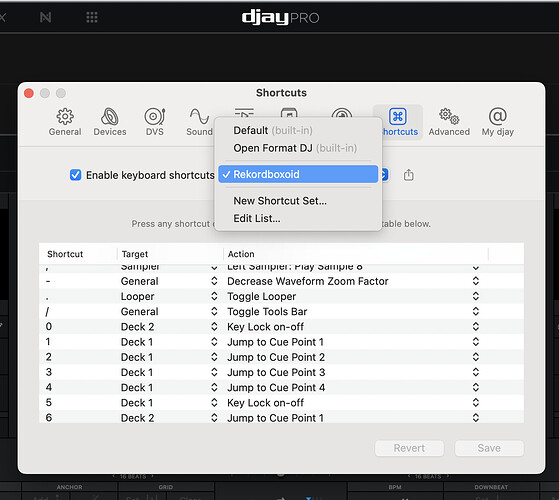Select the 'Toggle Tools Bar' action text
This screenshot has width=559, height=500.
[x=267, y=311]
